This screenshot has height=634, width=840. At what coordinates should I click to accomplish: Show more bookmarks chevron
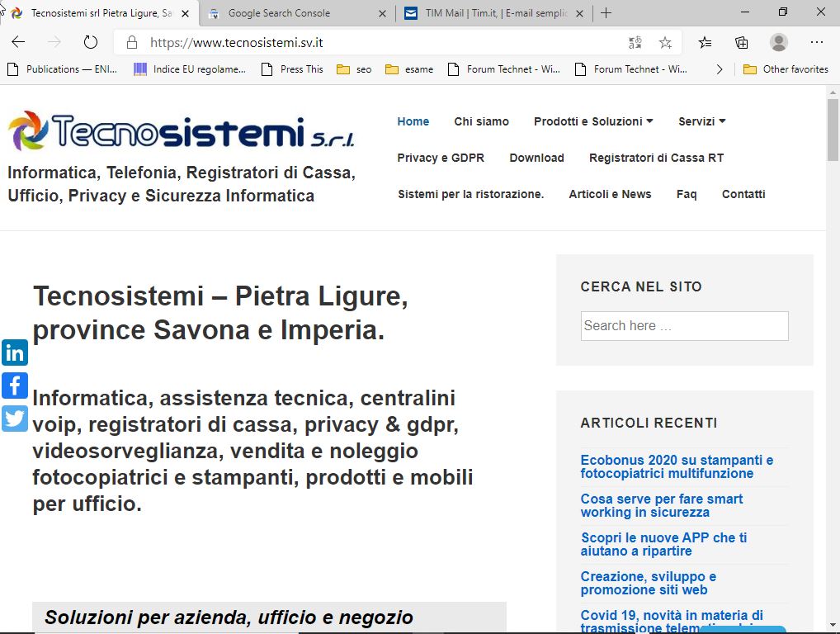coord(720,69)
